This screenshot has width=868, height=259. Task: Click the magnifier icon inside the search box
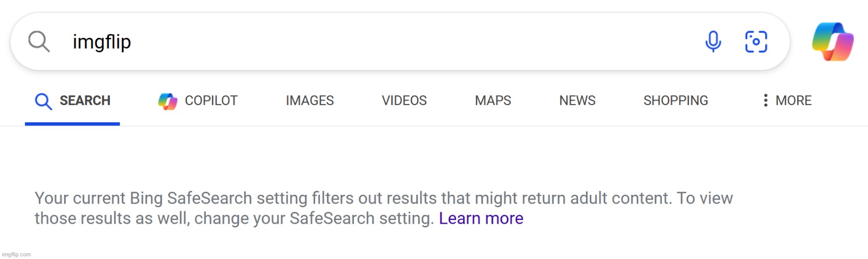click(x=39, y=41)
